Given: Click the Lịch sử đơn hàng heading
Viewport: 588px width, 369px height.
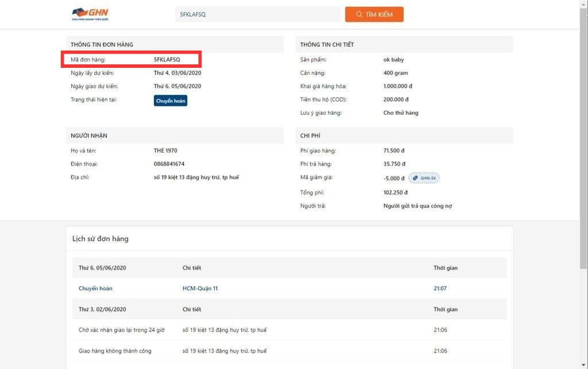Looking at the screenshot, I should point(100,239).
